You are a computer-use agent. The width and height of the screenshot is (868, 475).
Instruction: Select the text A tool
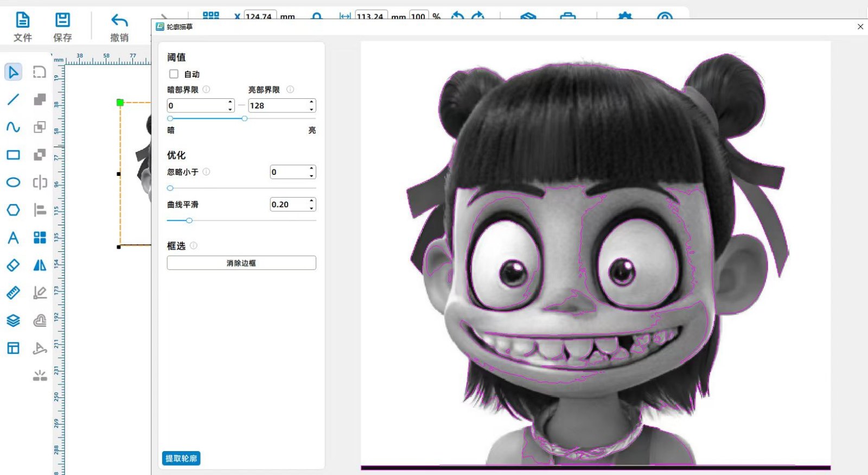pyautogui.click(x=13, y=237)
